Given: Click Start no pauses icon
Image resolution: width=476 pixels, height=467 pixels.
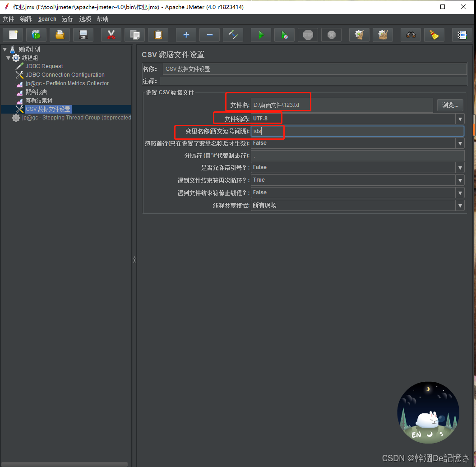Looking at the screenshot, I should [x=284, y=35].
